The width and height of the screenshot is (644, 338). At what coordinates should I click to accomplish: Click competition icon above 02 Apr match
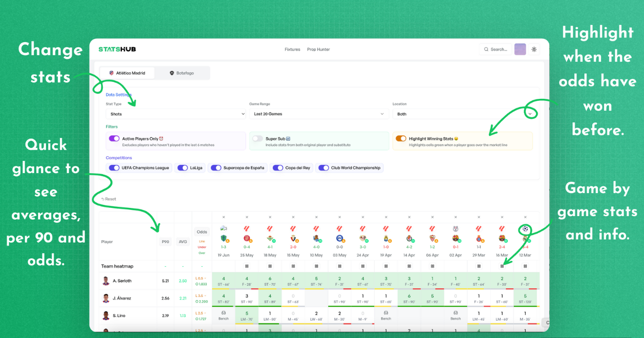pos(456,228)
